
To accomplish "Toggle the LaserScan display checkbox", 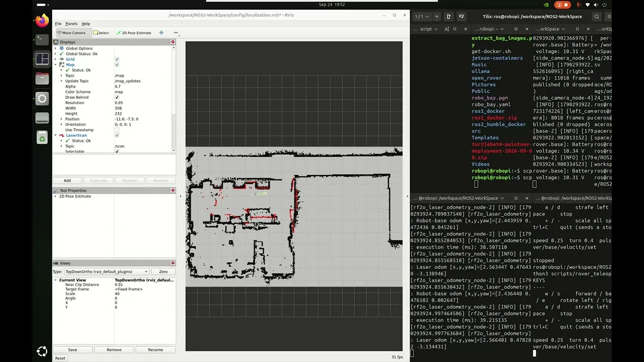I will click(117, 135).
